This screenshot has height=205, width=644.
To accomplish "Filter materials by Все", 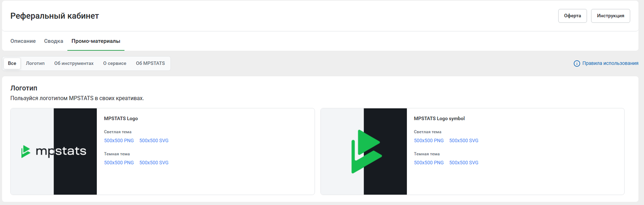I will [12, 63].
